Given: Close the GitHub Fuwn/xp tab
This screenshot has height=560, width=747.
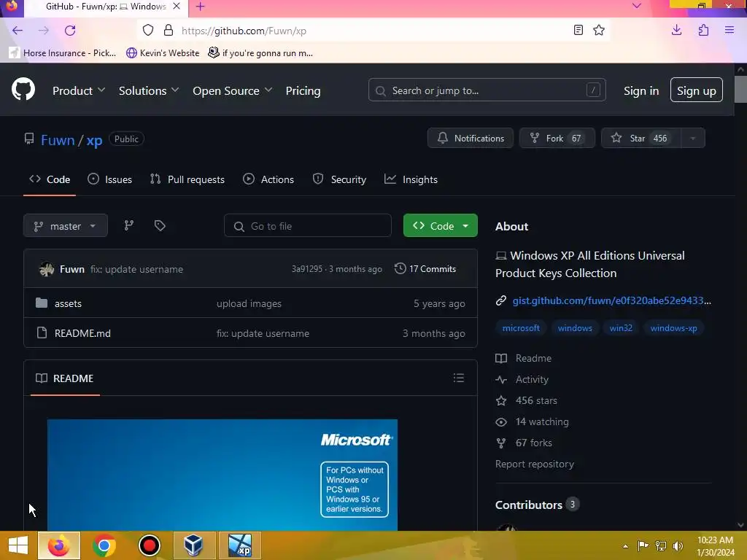Looking at the screenshot, I should tap(177, 7).
